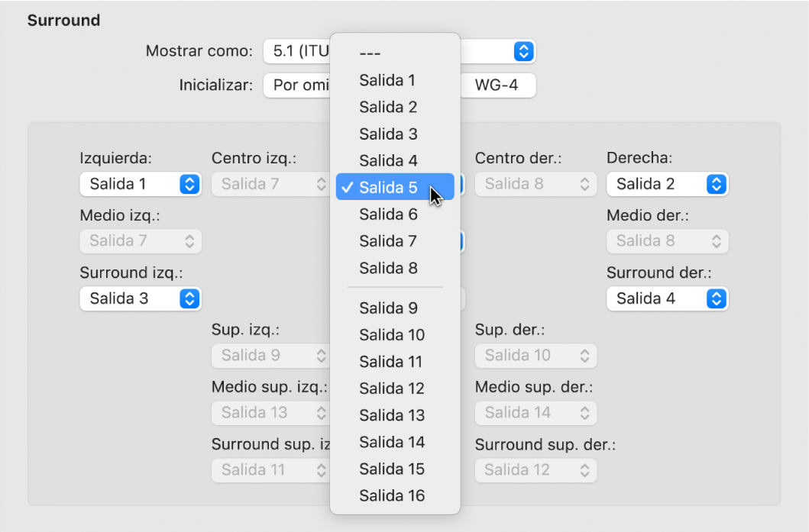This screenshot has width=809, height=532.
Task: Choose Salida 6 from the popup list
Action: [x=387, y=214]
